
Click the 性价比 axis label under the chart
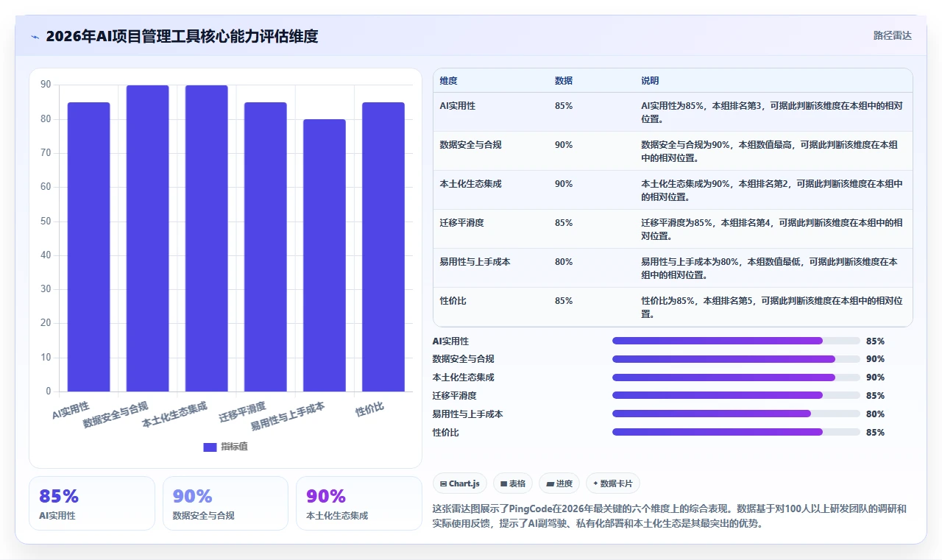click(x=369, y=409)
